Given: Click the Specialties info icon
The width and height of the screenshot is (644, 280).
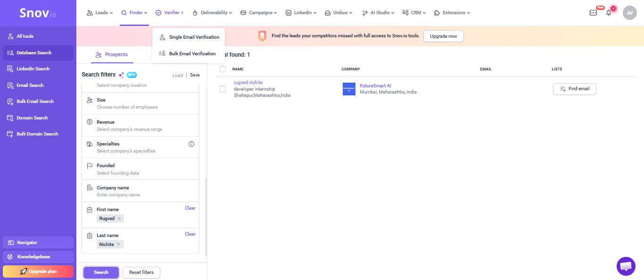Looking at the screenshot, I should pos(191,144).
